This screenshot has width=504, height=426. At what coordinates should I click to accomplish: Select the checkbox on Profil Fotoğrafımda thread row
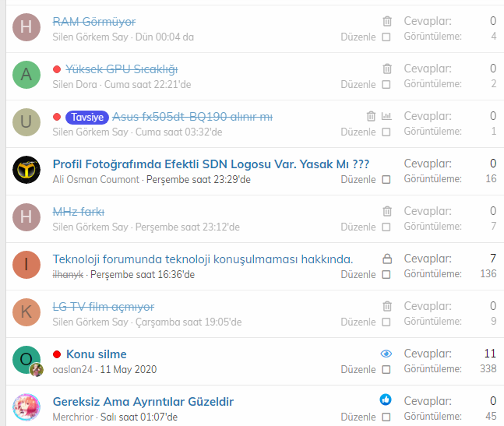pos(386,180)
